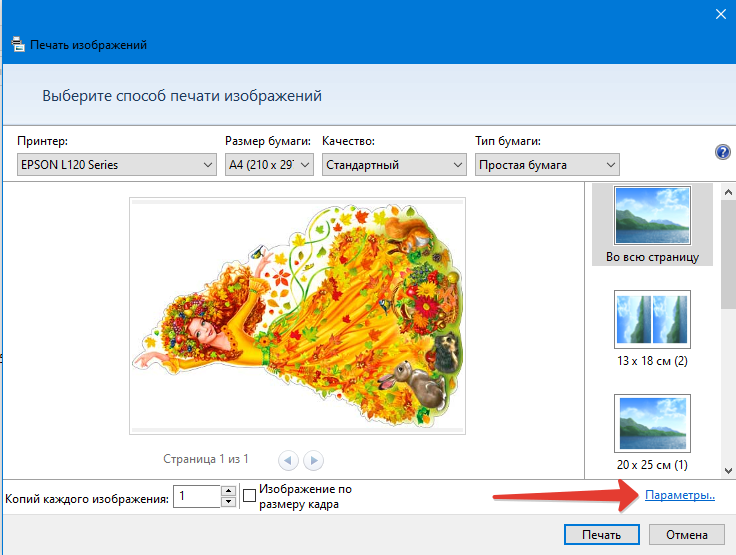
Task: Click the autumn girl print preview
Action: coord(298,316)
